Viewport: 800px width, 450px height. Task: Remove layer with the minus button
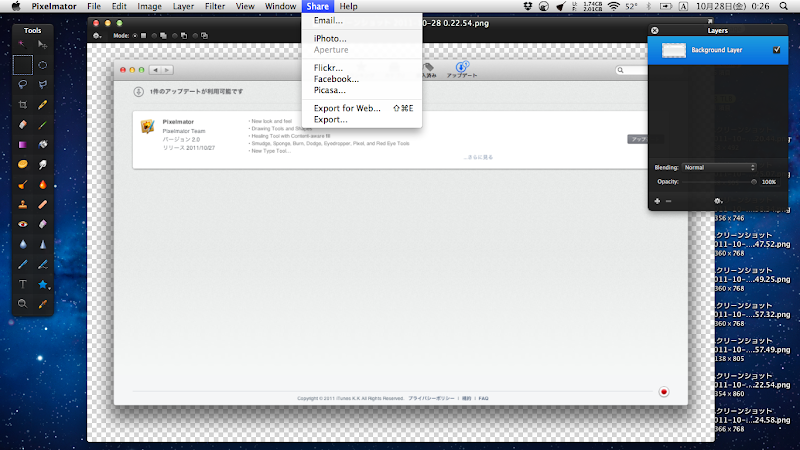[x=668, y=201]
